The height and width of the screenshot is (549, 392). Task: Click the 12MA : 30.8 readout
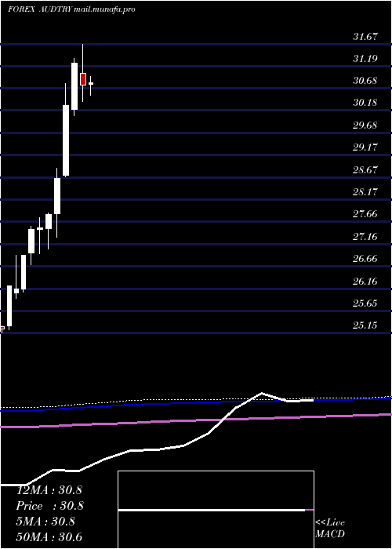point(49,490)
